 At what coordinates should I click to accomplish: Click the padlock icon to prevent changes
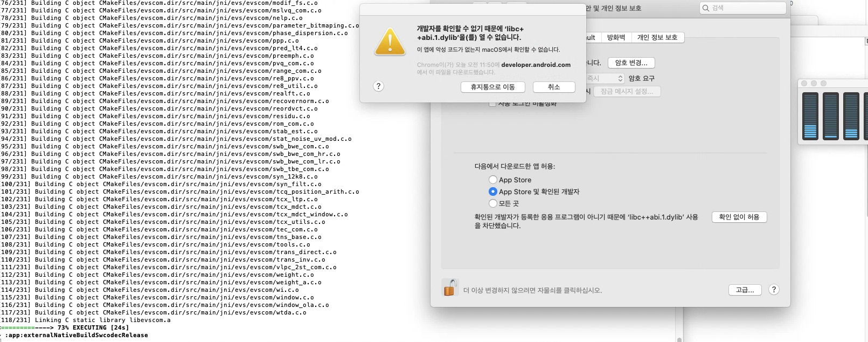point(450,288)
